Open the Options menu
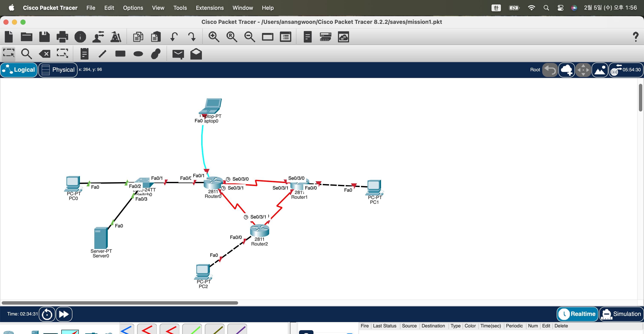644x334 pixels. coord(133,8)
